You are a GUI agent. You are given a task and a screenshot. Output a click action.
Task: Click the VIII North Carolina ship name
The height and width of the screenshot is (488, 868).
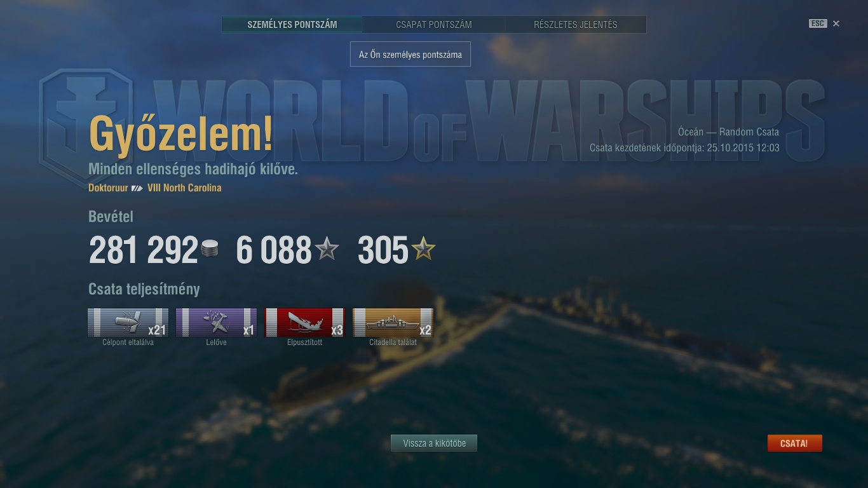tap(184, 188)
